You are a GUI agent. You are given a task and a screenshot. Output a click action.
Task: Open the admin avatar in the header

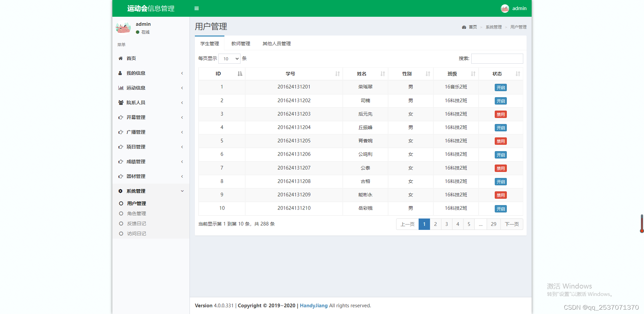point(505,8)
